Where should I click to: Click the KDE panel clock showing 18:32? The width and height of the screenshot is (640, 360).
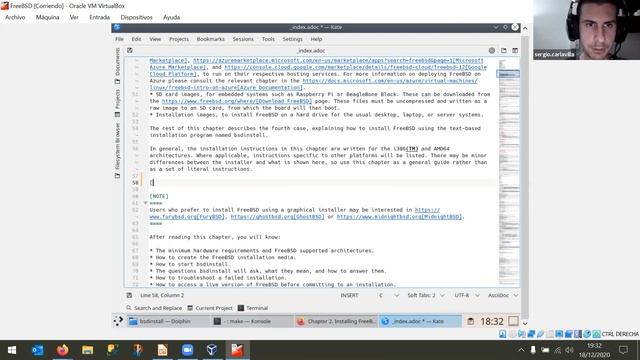click(x=492, y=322)
